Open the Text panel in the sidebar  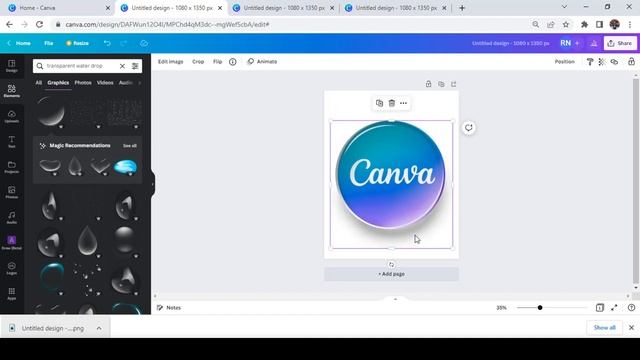pos(11,142)
